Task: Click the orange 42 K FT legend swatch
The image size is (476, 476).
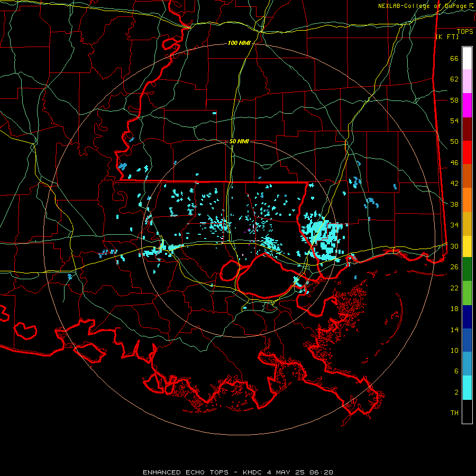Action: pos(467,176)
